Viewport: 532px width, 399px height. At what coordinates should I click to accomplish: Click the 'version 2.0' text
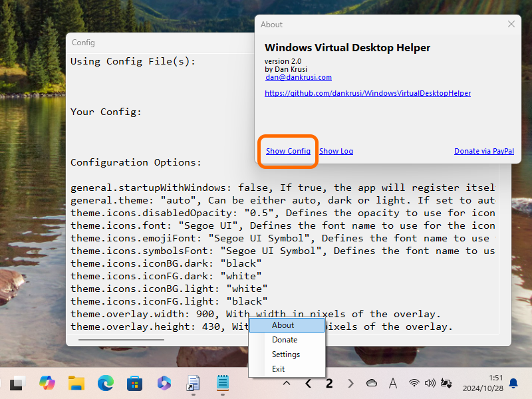coord(283,61)
